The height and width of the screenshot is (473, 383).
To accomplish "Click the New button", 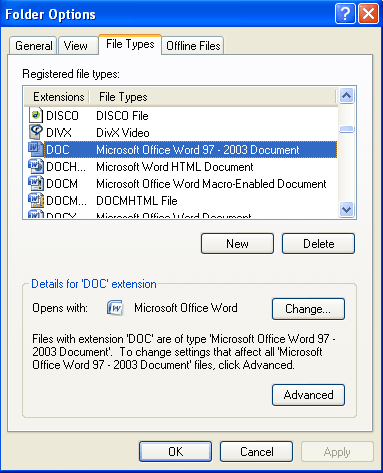I will point(237,244).
